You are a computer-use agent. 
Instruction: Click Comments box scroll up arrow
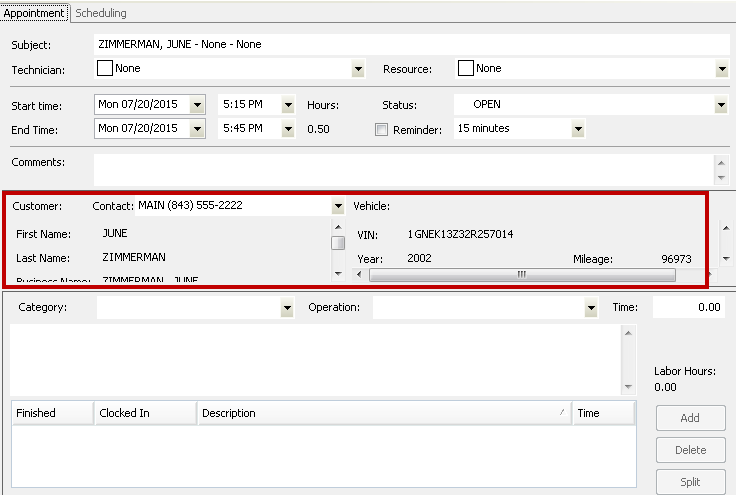click(721, 163)
